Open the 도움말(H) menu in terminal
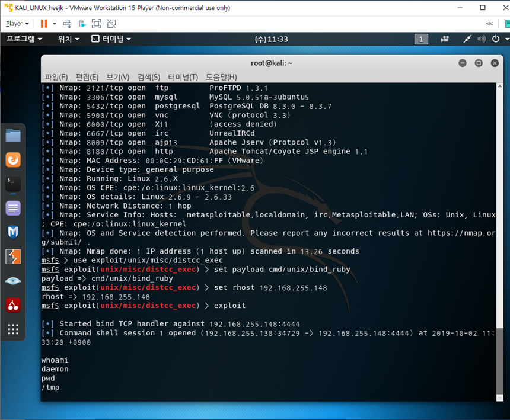The width and height of the screenshot is (510, 420). [221, 78]
